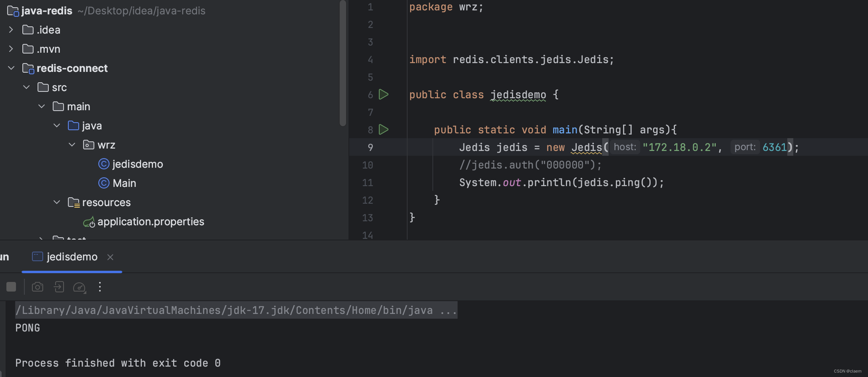Click the host: parameter hint

point(625,147)
